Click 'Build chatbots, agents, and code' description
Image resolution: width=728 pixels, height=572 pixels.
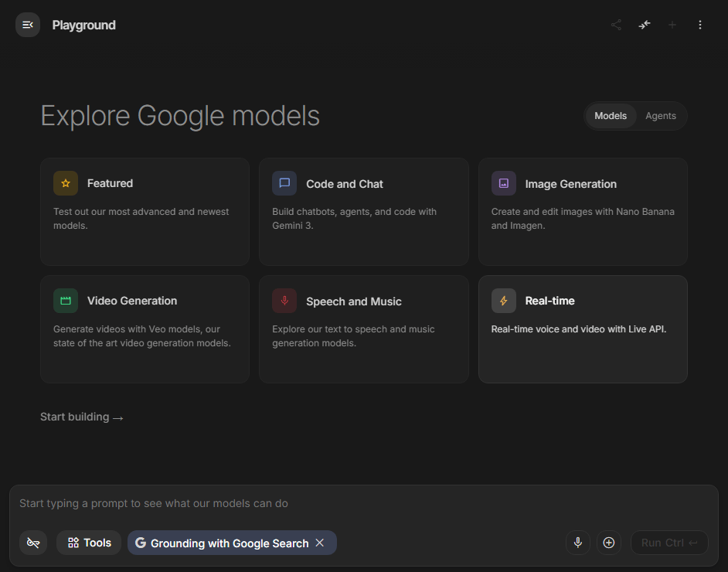(354, 219)
